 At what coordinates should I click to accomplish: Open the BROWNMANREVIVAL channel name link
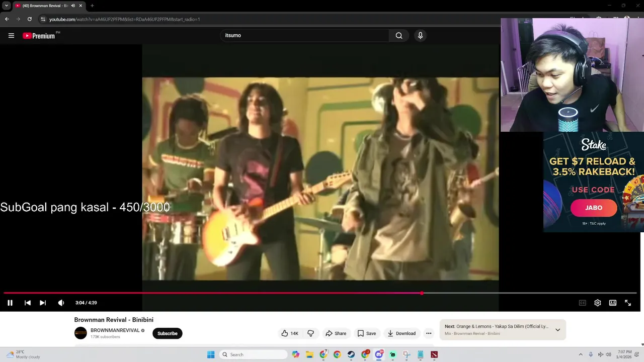(115, 330)
